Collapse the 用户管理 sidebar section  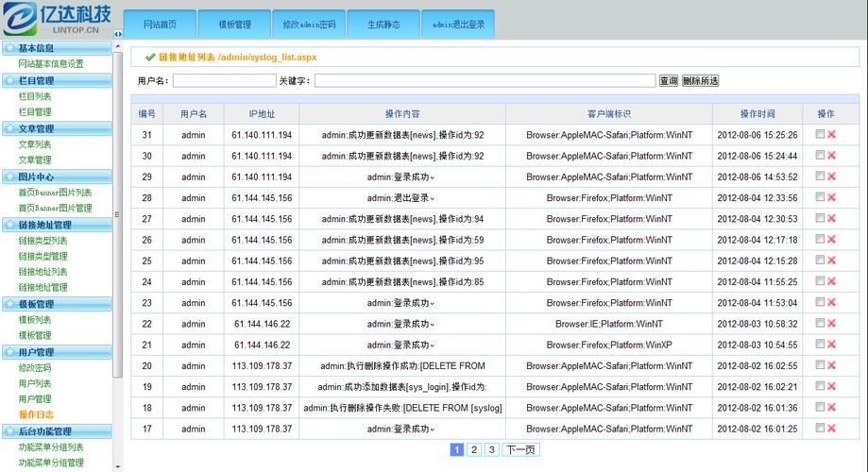point(57,352)
